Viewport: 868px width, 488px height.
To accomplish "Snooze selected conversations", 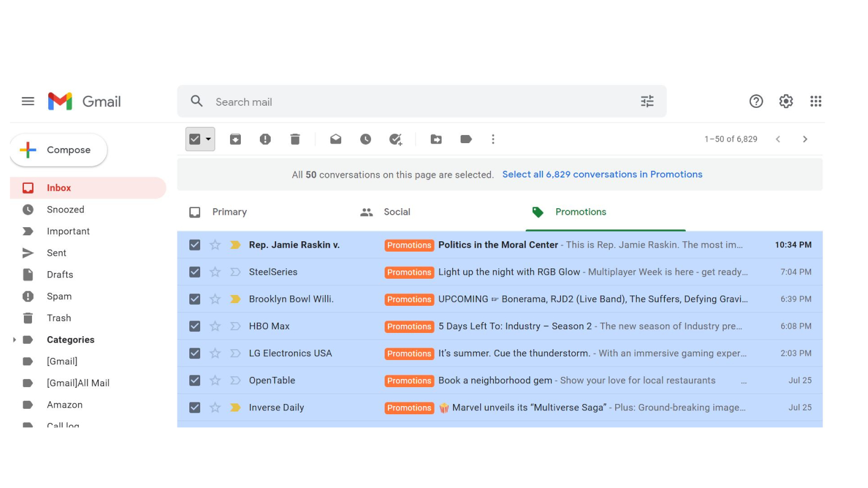I will click(x=366, y=139).
